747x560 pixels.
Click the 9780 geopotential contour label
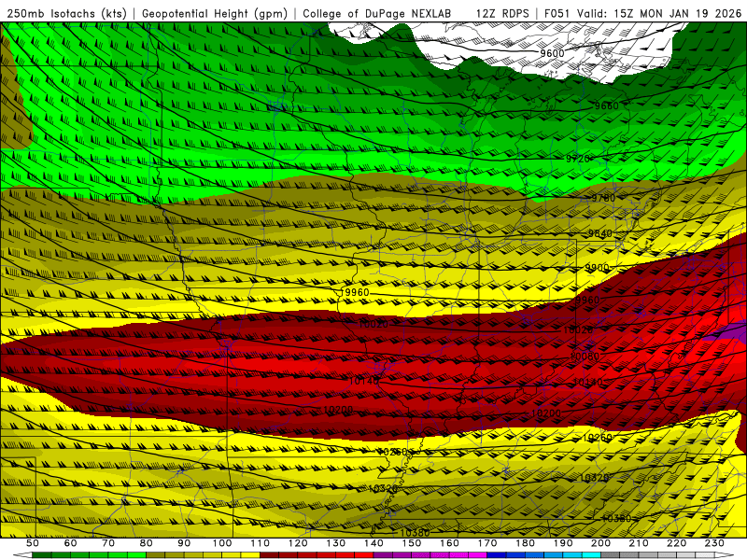click(x=603, y=198)
